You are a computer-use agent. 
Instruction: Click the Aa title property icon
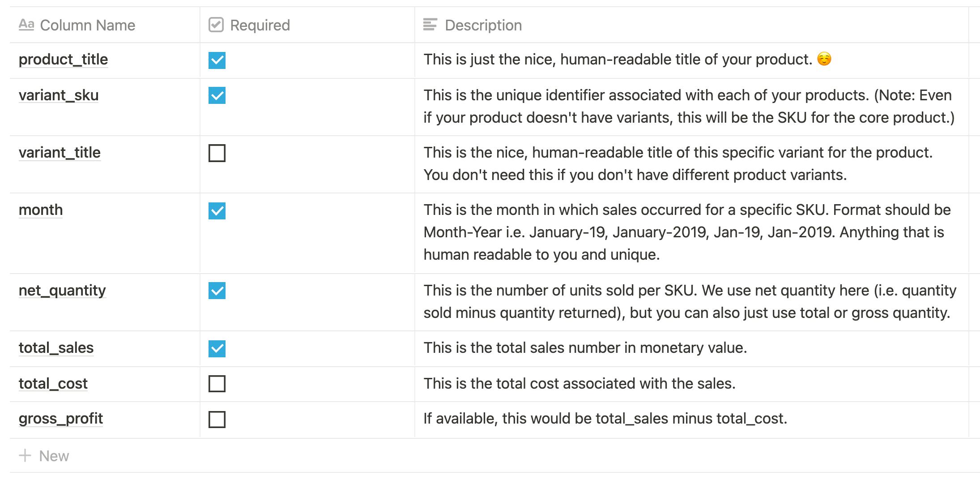[x=26, y=25]
